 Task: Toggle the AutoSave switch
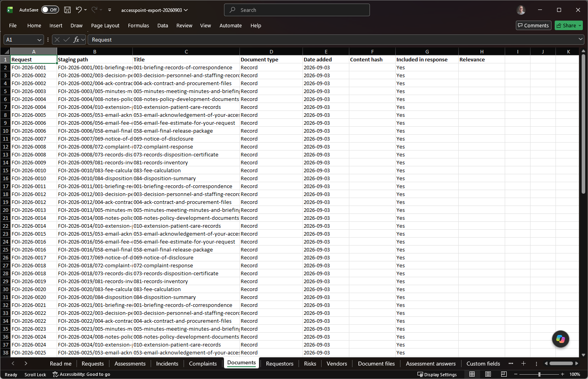click(50, 10)
